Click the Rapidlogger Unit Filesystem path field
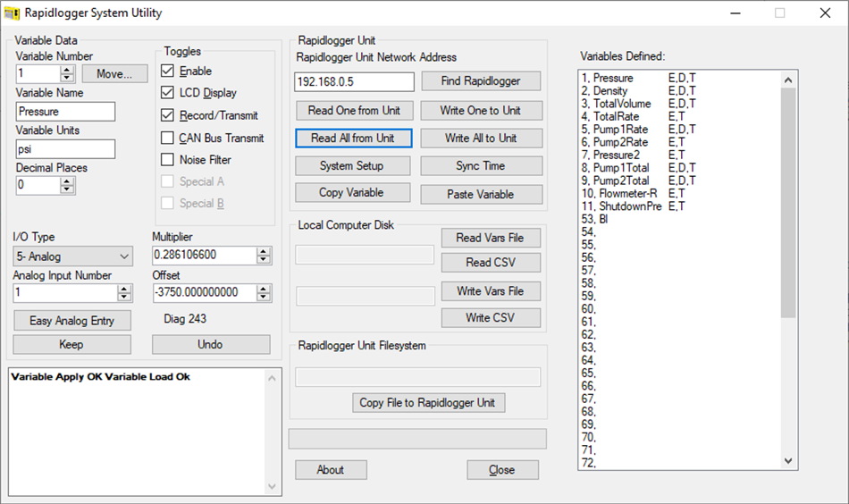The image size is (849, 504). coord(417,377)
